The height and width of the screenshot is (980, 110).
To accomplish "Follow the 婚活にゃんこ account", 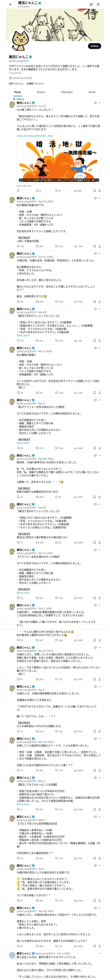I will pyautogui.click(x=94, y=46).
